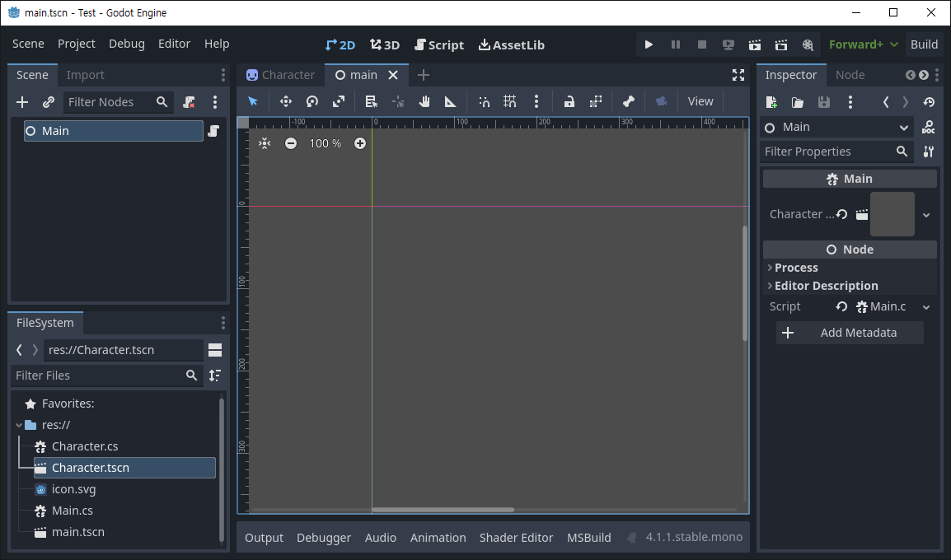The height and width of the screenshot is (560, 951).
Task: Open the Scene menu
Action: [29, 44]
